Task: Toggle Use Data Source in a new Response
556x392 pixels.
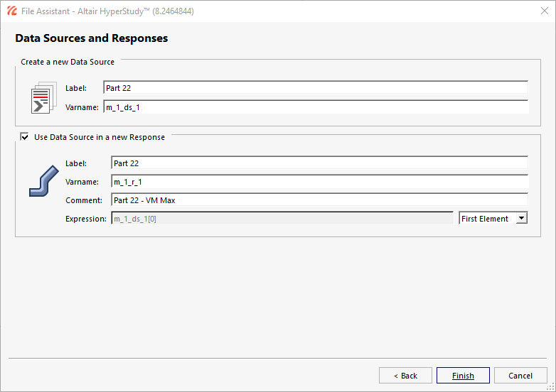Action: click(x=24, y=136)
